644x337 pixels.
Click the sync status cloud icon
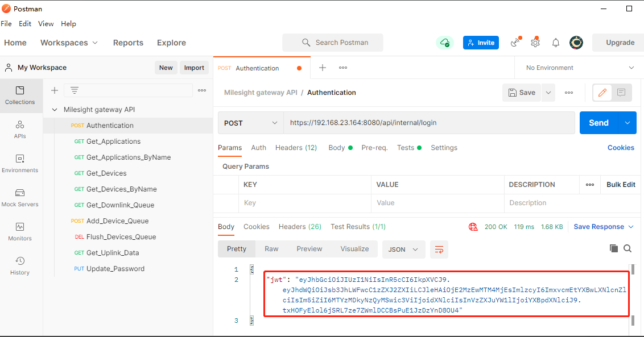(445, 42)
